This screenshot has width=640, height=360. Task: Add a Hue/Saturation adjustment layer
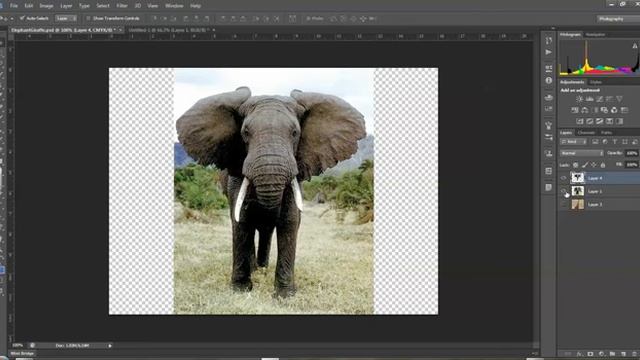575,110
